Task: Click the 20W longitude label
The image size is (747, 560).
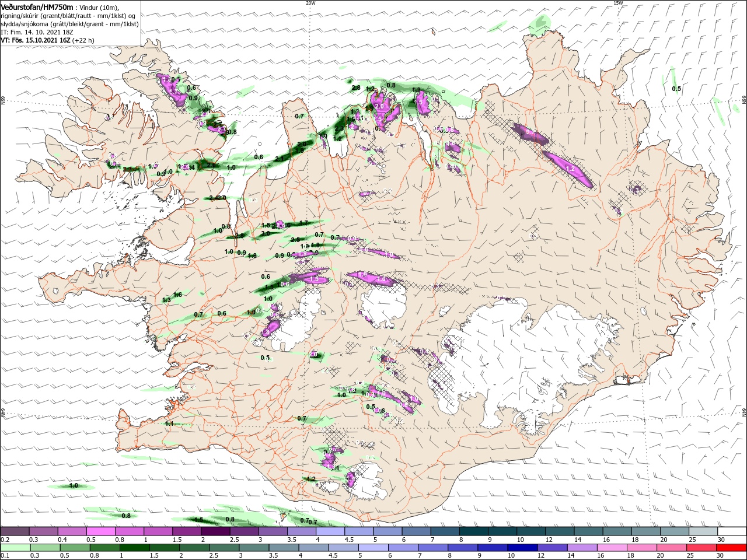Action: pyautogui.click(x=310, y=3)
